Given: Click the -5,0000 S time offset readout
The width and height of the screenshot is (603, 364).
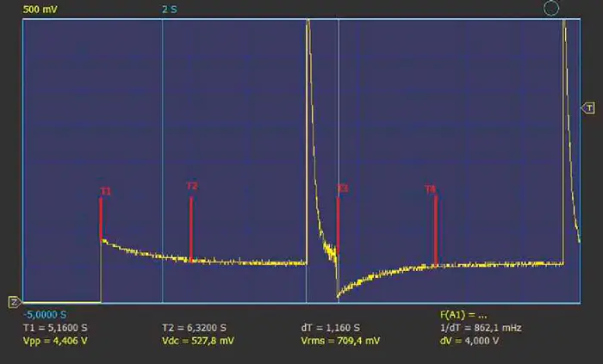Looking at the screenshot, I should click(x=45, y=314).
